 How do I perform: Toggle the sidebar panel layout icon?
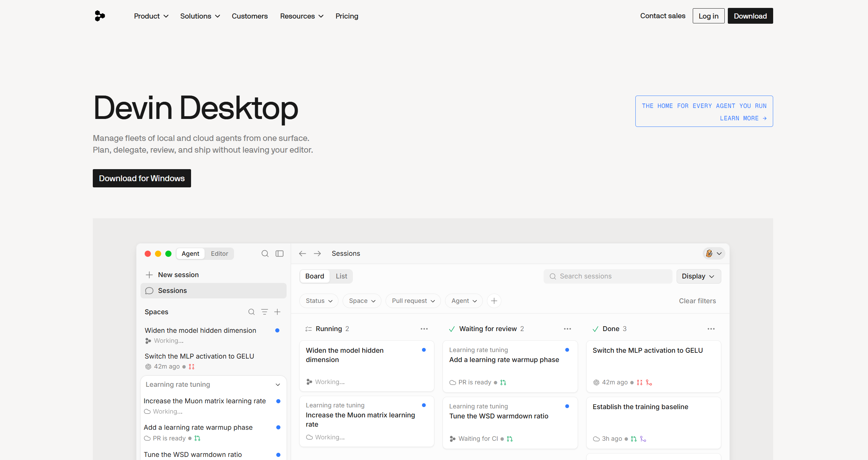point(279,254)
